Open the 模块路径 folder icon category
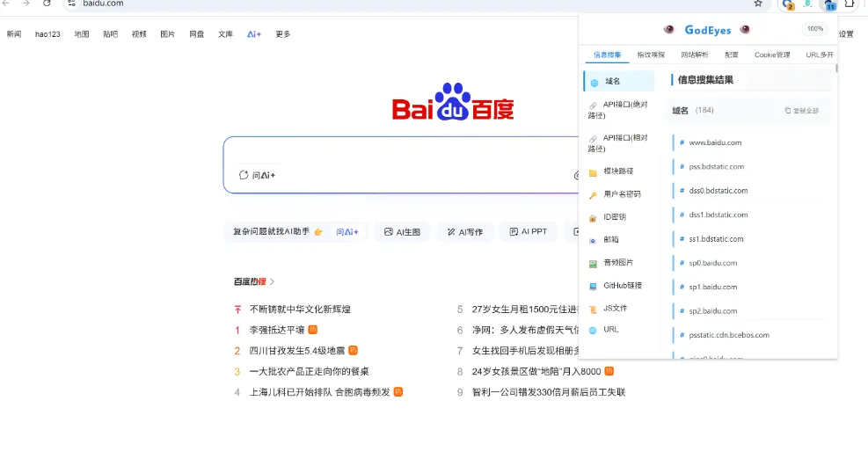This screenshot has width=868, height=459. coord(593,172)
